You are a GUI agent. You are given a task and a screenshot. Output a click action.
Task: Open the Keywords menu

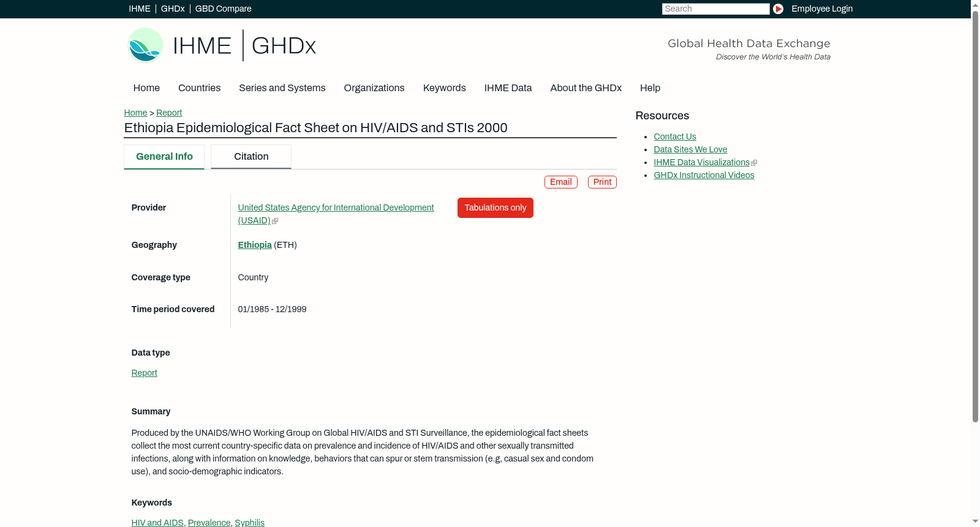444,88
